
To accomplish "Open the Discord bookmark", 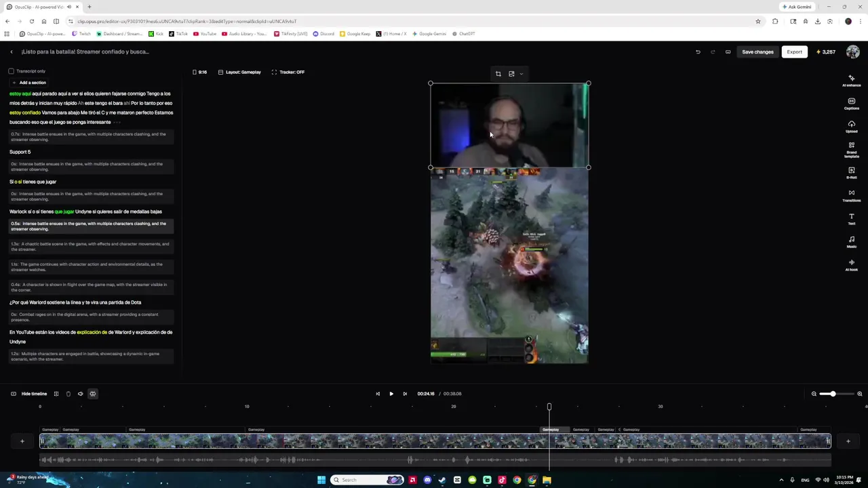I will point(323,34).
